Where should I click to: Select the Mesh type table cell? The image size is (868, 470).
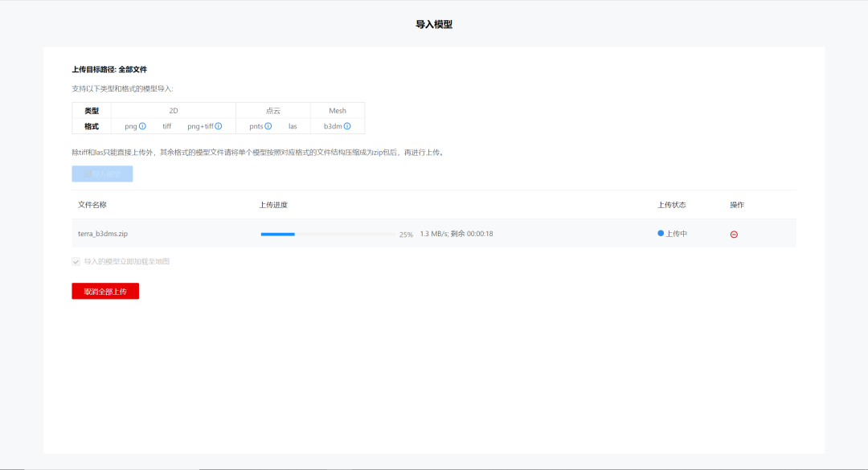[x=338, y=111]
